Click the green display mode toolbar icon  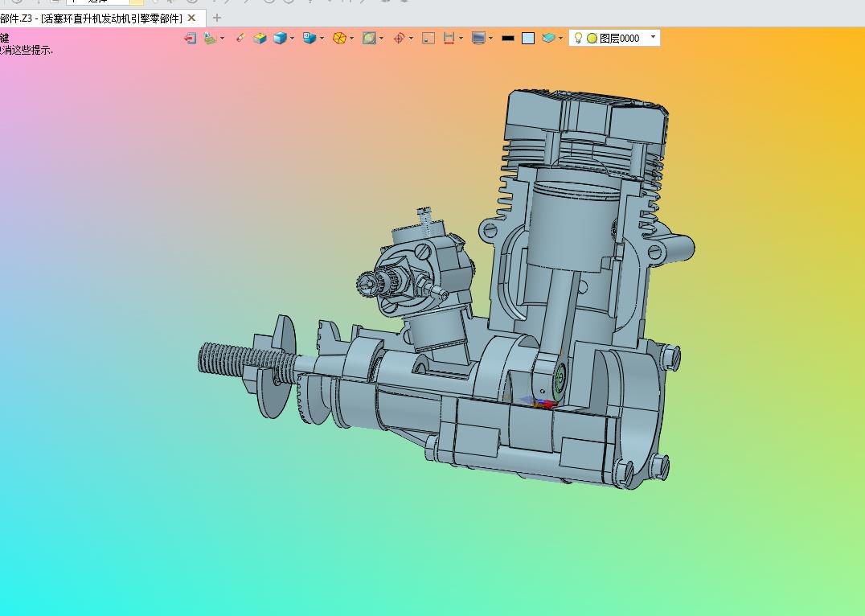210,38
